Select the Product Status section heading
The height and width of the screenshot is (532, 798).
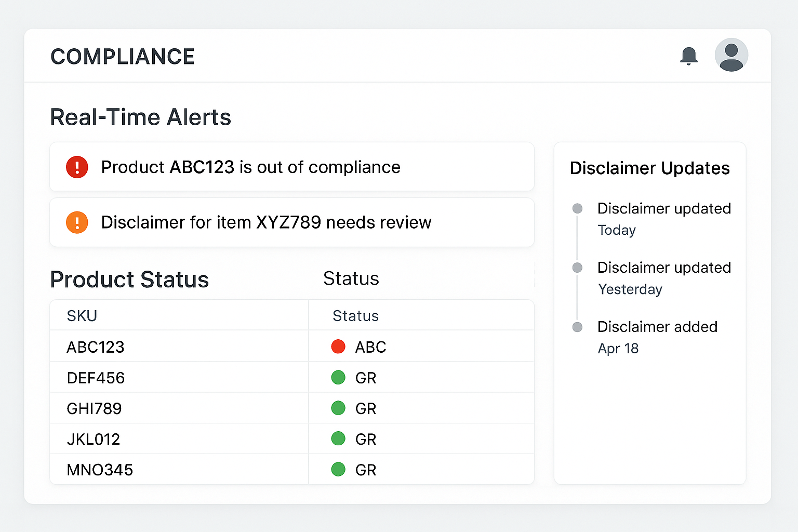(x=129, y=280)
